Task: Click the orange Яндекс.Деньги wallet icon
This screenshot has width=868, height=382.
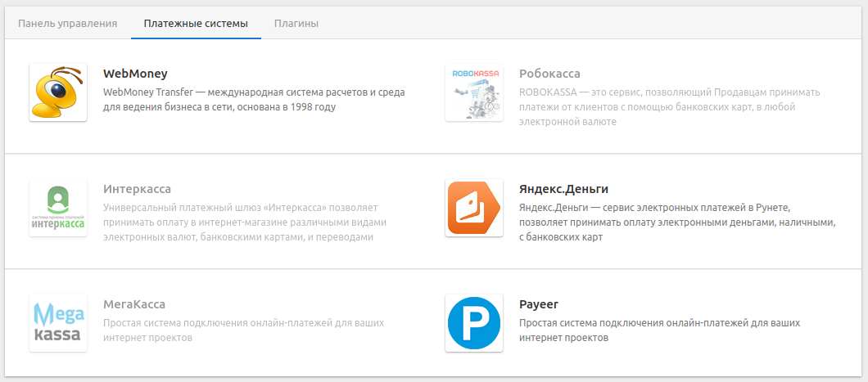Action: coord(474,208)
